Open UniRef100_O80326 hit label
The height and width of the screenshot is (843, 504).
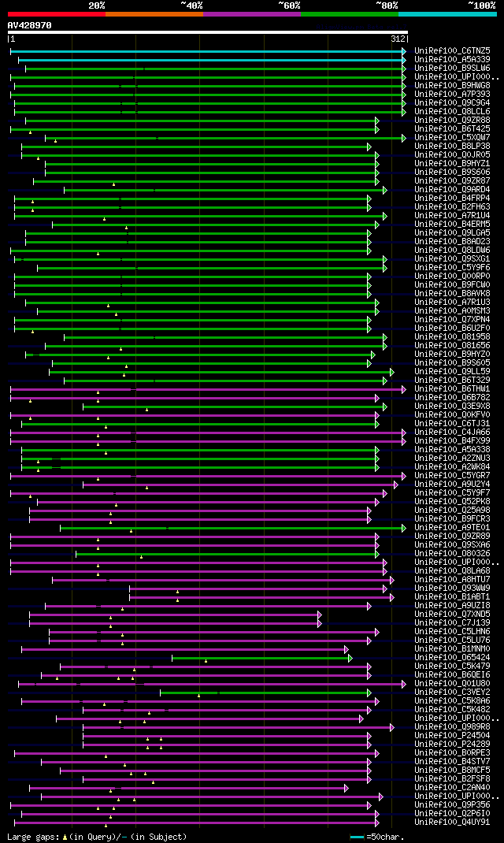452,554
